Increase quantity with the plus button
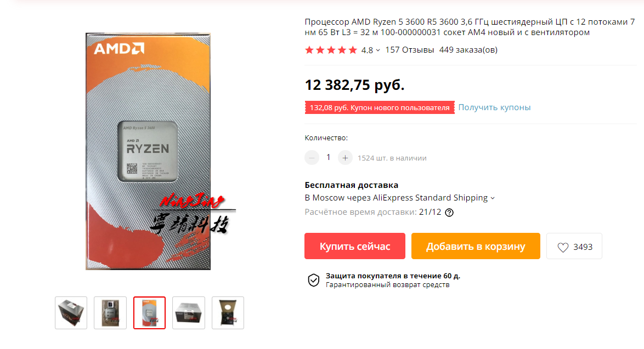This screenshot has width=644, height=349. (x=345, y=158)
